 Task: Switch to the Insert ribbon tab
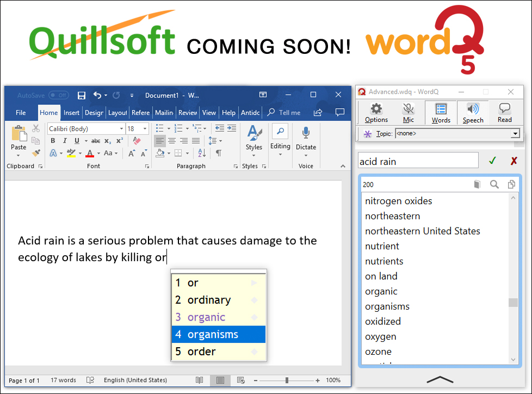pyautogui.click(x=71, y=113)
